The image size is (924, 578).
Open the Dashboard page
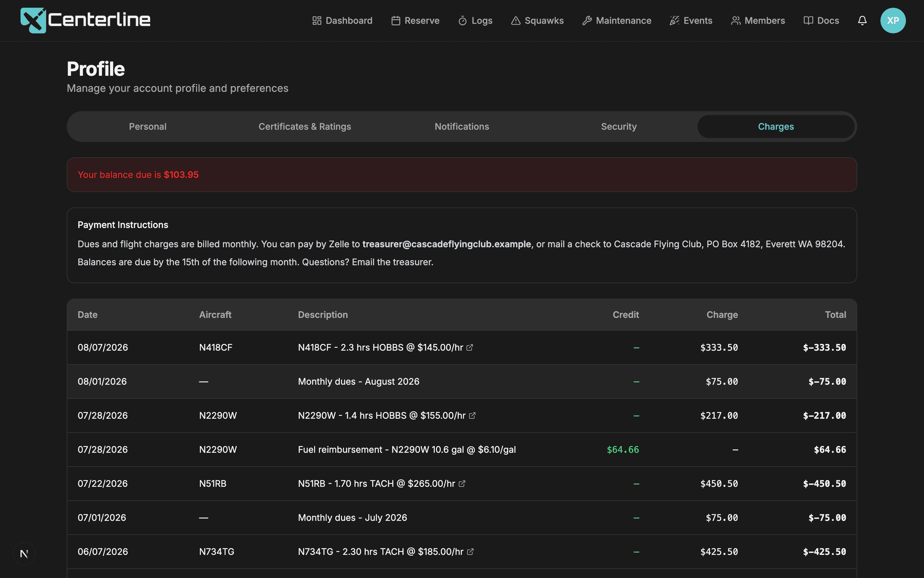click(342, 21)
